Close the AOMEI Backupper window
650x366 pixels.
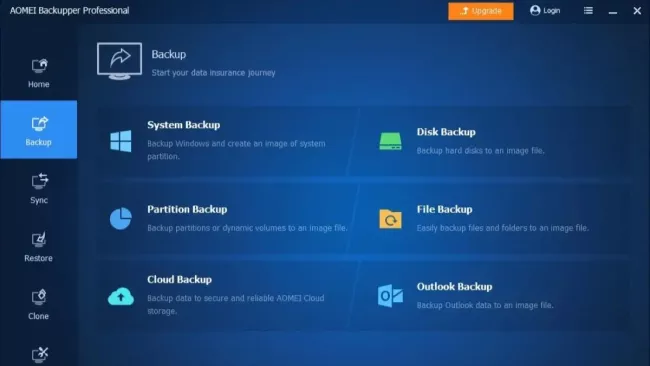tap(637, 11)
